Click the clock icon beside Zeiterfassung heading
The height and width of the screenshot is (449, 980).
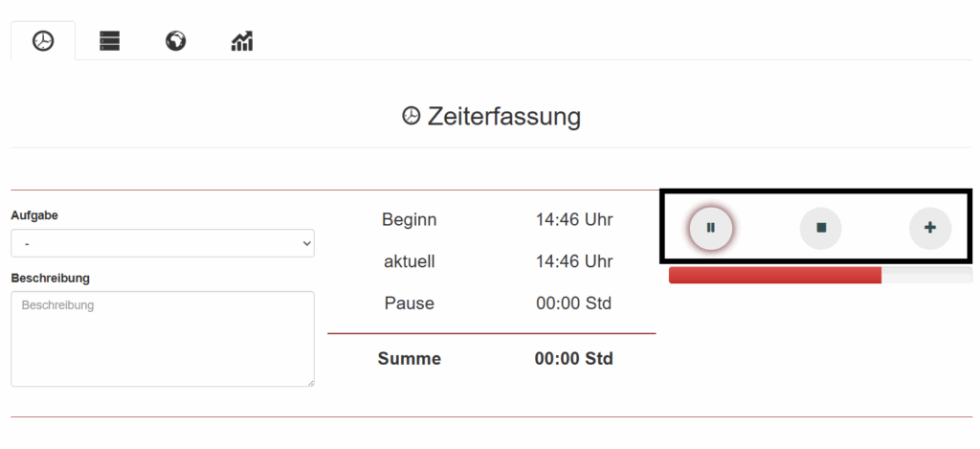click(x=411, y=117)
